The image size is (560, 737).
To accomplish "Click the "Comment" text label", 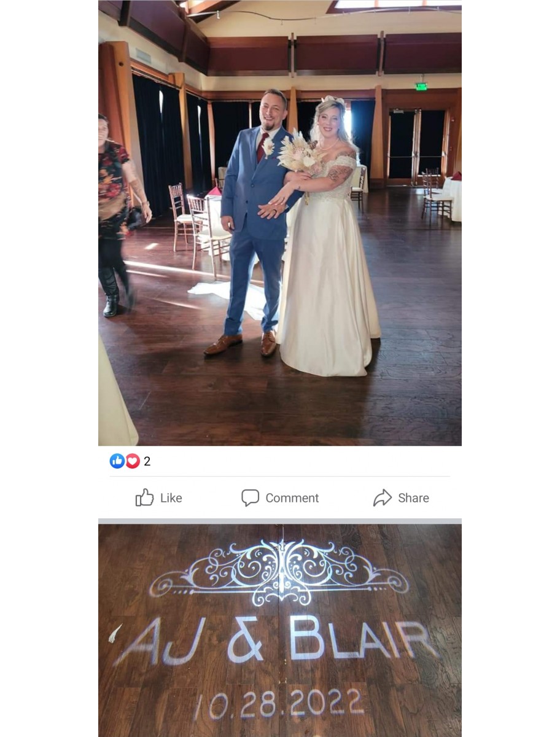I will click(x=292, y=498).
